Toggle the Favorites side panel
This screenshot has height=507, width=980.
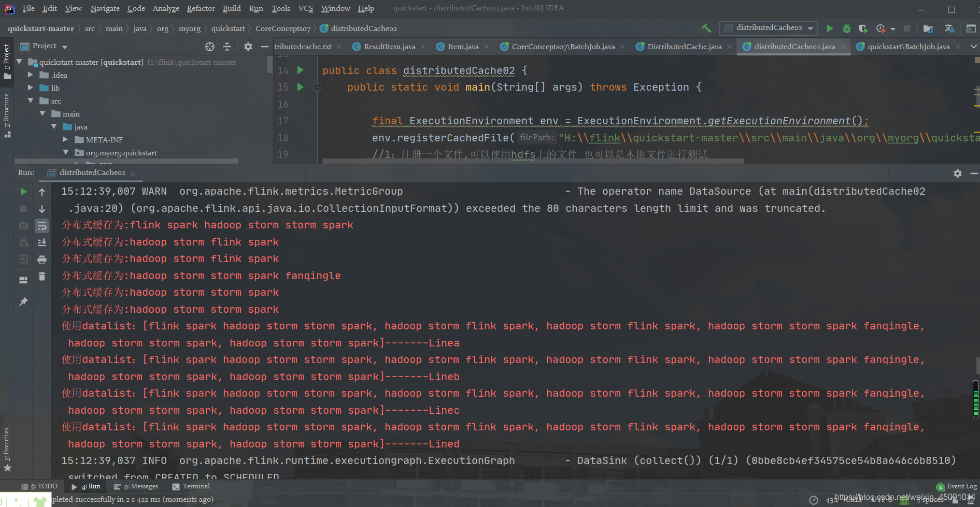pos(7,450)
